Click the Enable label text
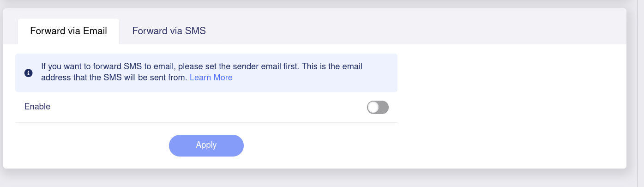This screenshot has width=644, height=187. coord(37,107)
